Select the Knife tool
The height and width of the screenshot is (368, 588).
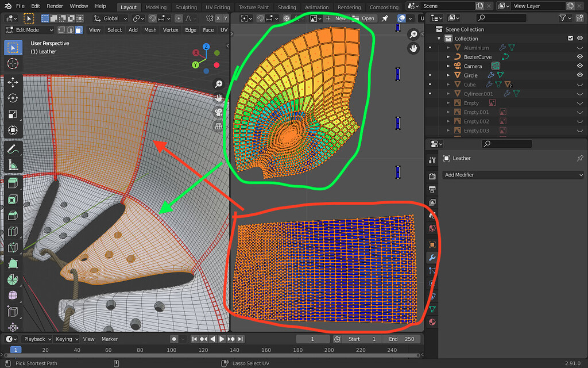click(13, 247)
